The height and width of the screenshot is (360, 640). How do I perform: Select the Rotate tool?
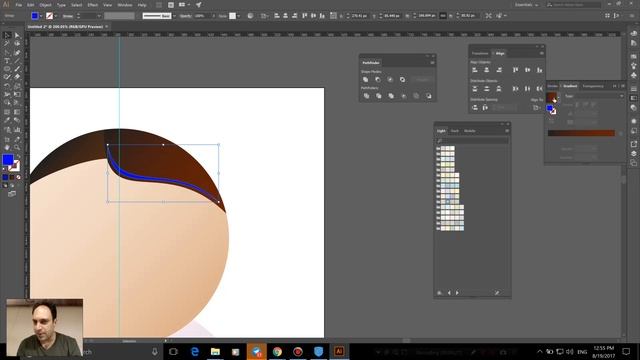(7, 86)
